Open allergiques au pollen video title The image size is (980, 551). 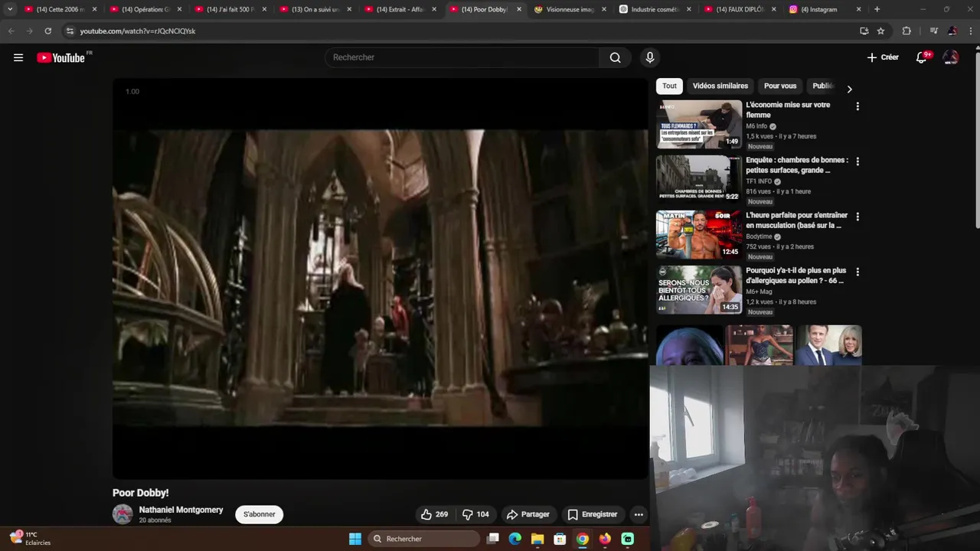coord(796,275)
